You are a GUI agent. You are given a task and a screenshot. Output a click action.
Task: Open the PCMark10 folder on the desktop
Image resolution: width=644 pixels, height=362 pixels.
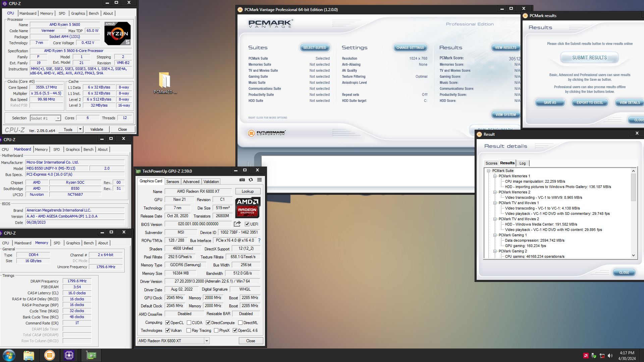pyautogui.click(x=165, y=83)
